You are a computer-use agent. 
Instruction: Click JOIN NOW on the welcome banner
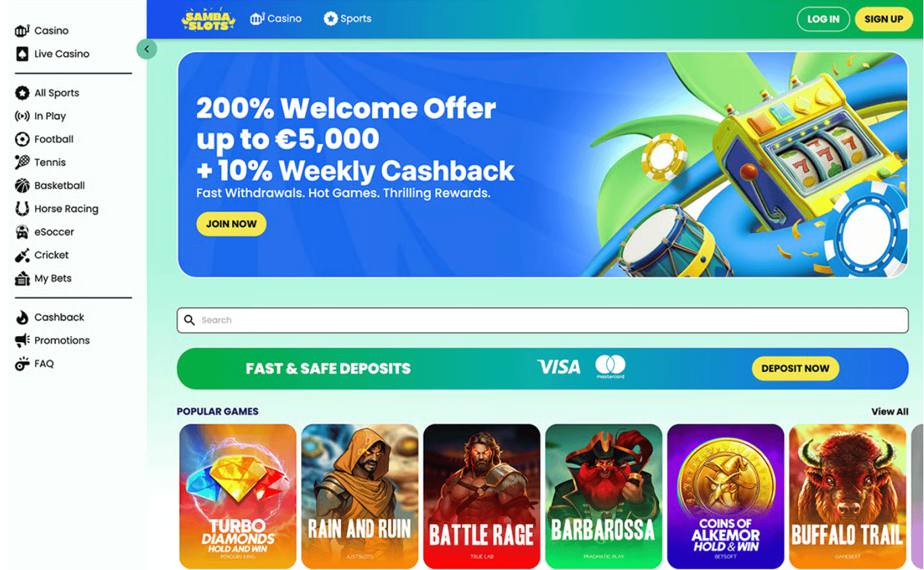pos(231,224)
